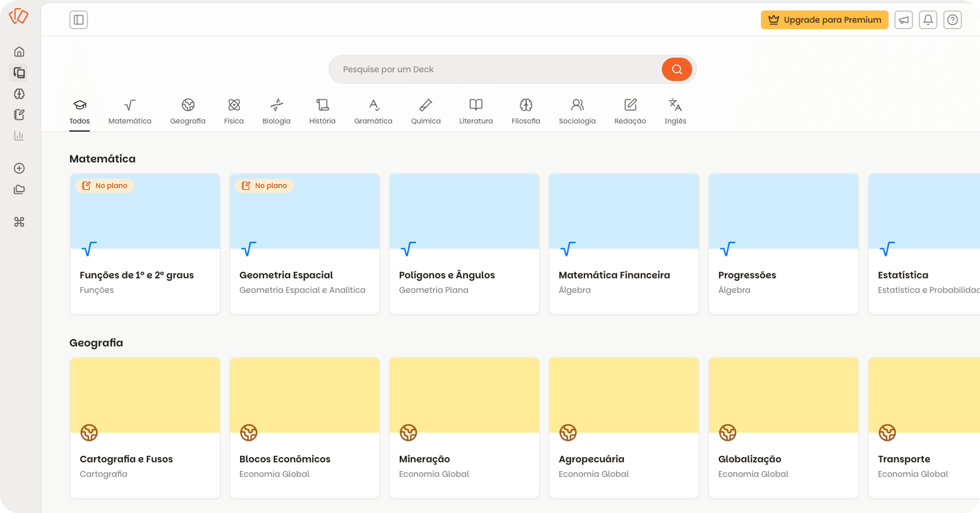Click the command key icon in the sidebar
This screenshot has width=980, height=513.
pyautogui.click(x=19, y=222)
